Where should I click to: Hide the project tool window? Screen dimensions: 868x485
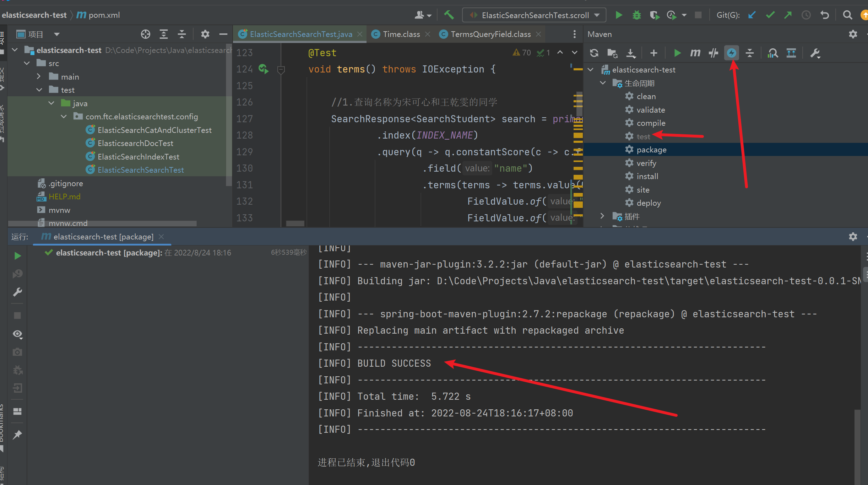223,34
